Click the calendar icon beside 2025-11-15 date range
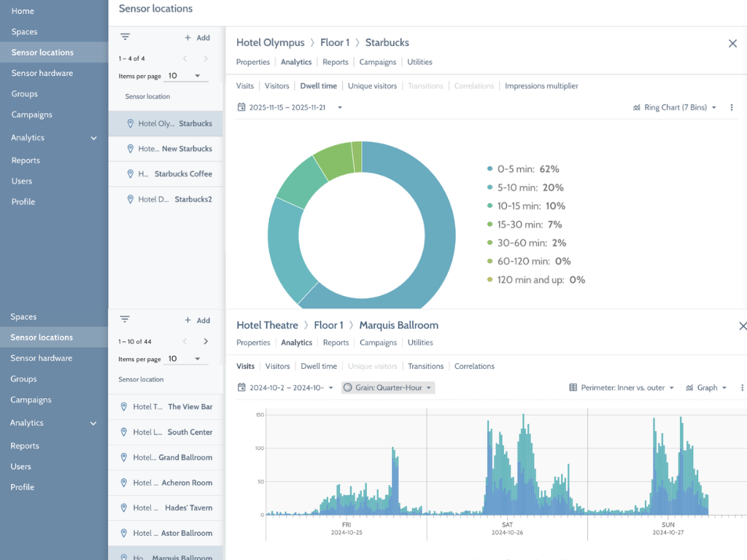 click(241, 107)
